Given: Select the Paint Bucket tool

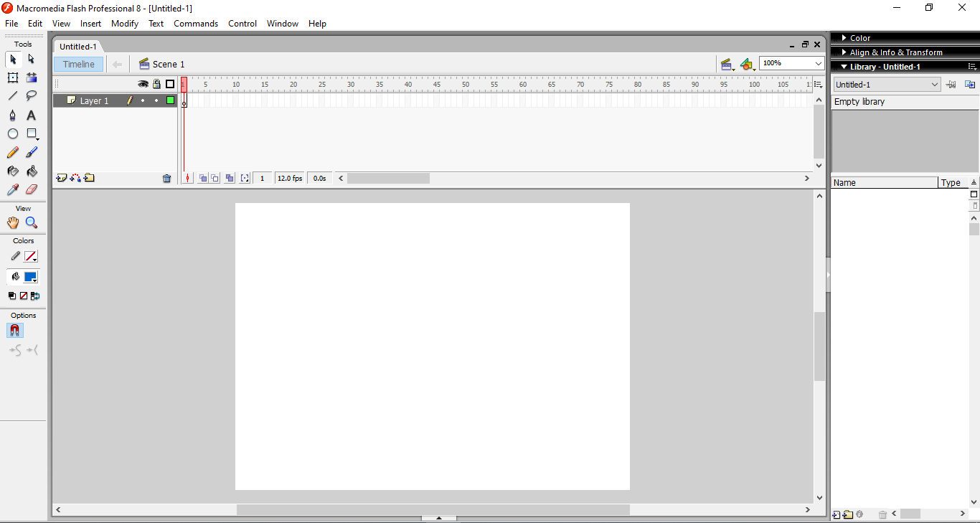Looking at the screenshot, I should tap(32, 171).
